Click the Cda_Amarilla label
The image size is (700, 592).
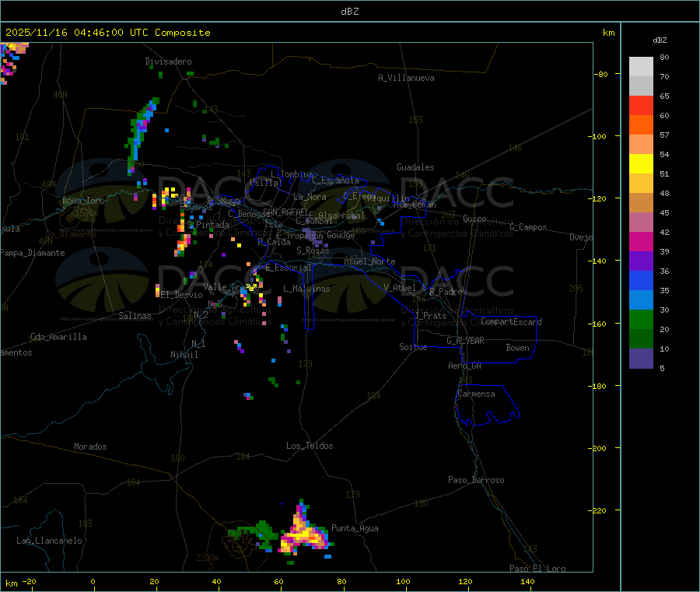[x=58, y=337]
